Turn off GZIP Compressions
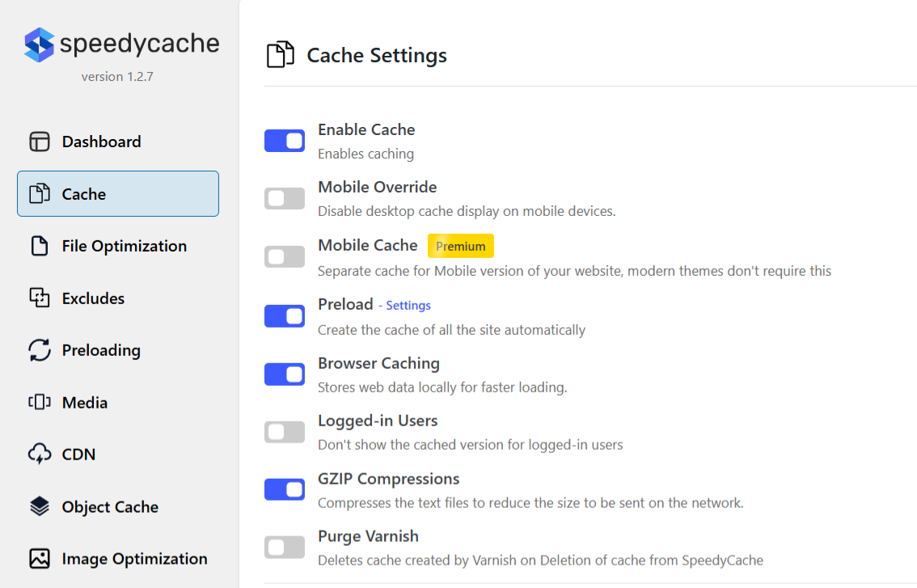The width and height of the screenshot is (917, 588). coord(284,489)
